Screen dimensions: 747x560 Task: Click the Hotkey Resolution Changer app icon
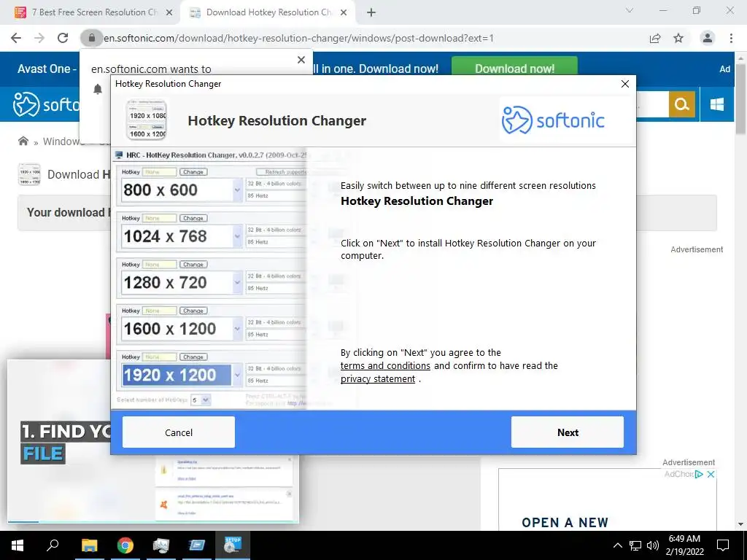click(147, 120)
